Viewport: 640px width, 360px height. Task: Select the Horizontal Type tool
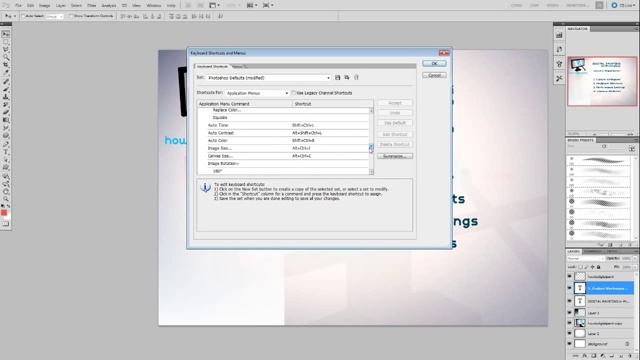(6, 152)
